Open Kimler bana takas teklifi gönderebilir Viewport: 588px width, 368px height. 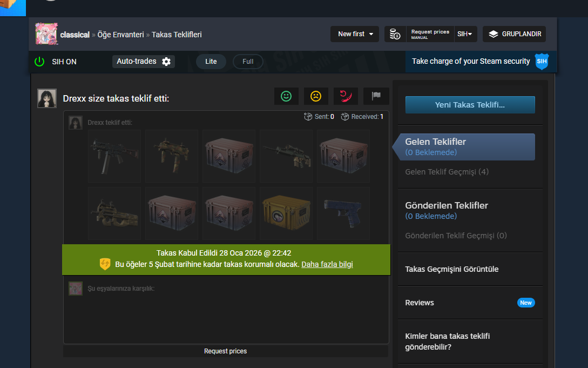[448, 342]
